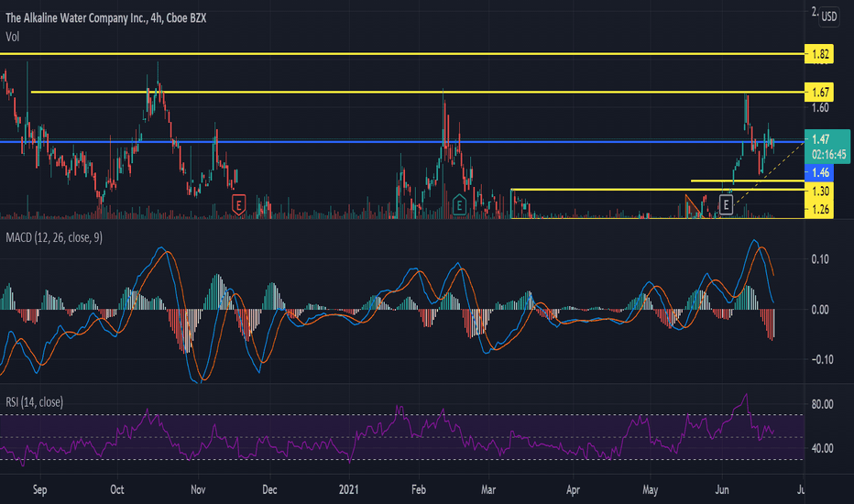854x504 pixels.
Task: Open MACD (12, 26, close, 9) indicator label
Action: coord(54,237)
